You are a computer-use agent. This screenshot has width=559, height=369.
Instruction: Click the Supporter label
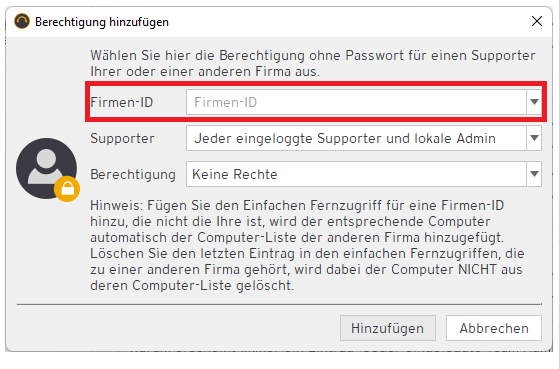[x=122, y=138]
